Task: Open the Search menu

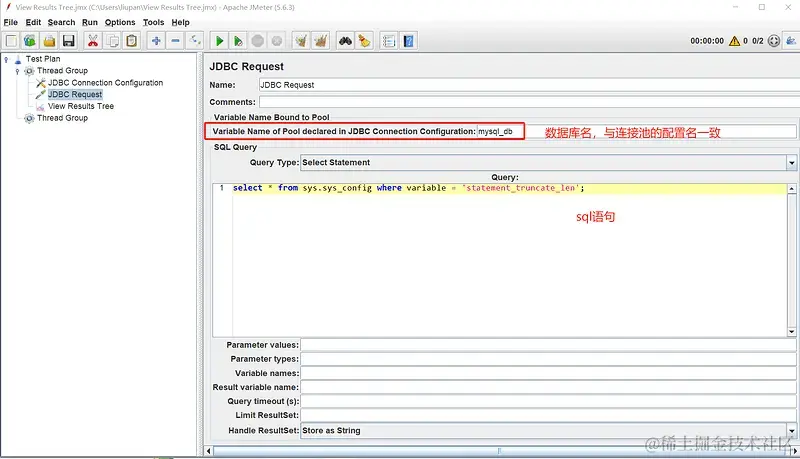Action: tap(61, 22)
